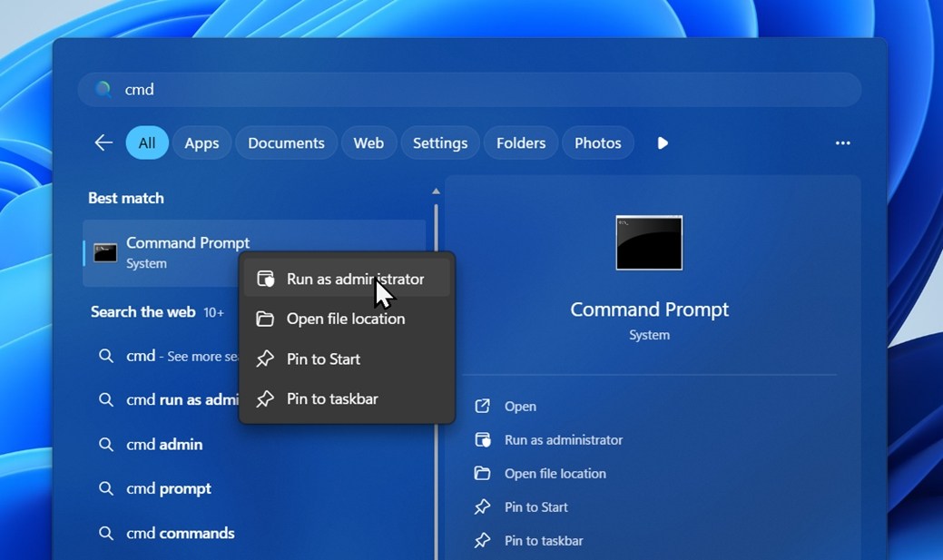Choose Pin to taskbar in the context menu
Viewport: 943px width, 560px height.
pyautogui.click(x=347, y=398)
